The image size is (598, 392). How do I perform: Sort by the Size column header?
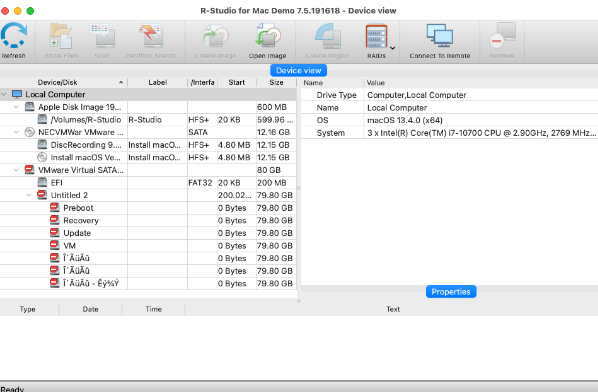pos(276,82)
